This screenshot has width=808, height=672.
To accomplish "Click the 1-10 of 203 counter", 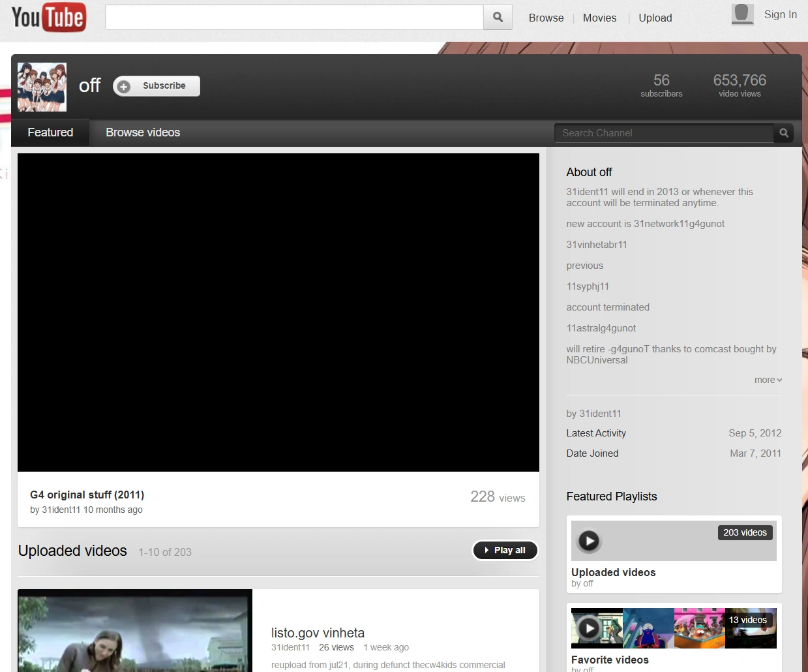I will point(165,552).
